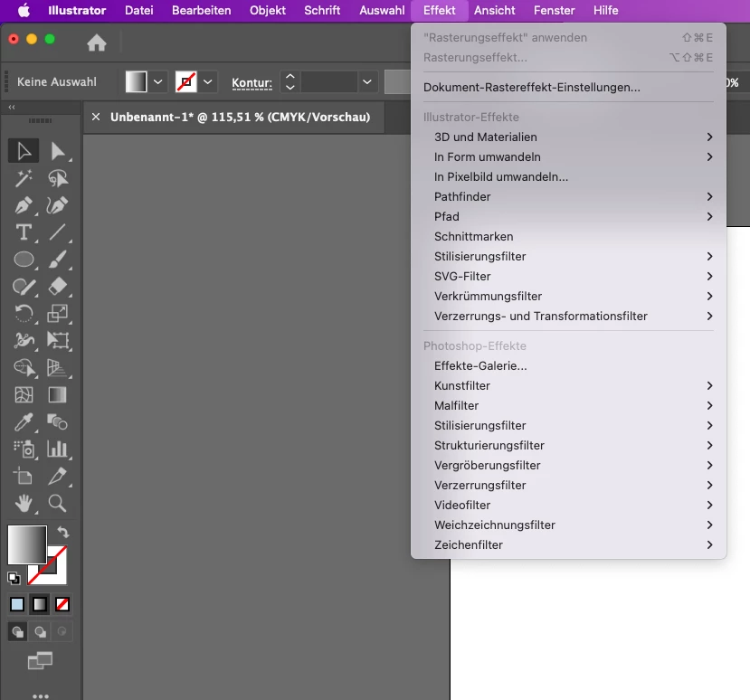Select the Zoom tool
Image resolution: width=750 pixels, height=700 pixels.
tap(58, 504)
